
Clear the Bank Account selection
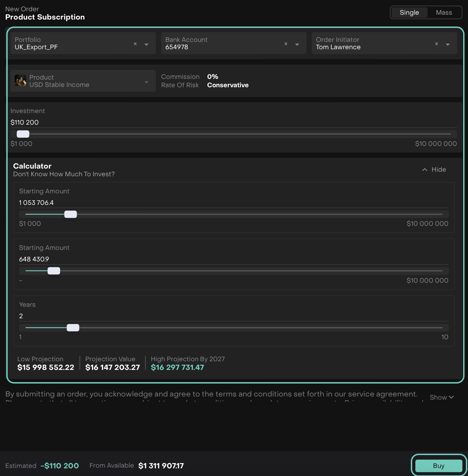pos(286,44)
